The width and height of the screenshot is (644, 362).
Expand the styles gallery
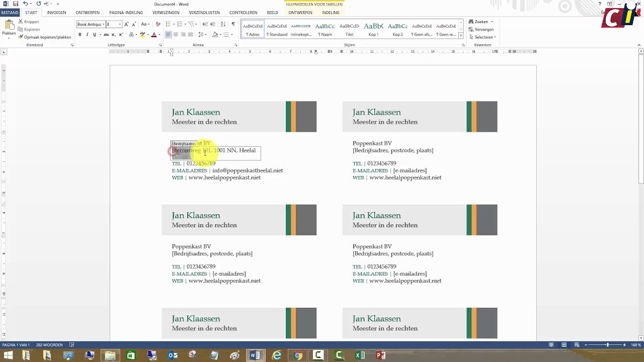461,36
